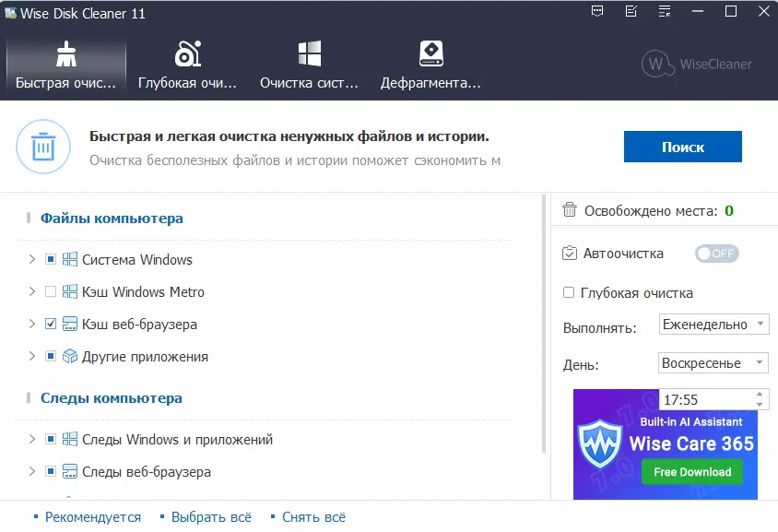Click the Выбрать всё link
This screenshot has height=532, width=778.
211,517
